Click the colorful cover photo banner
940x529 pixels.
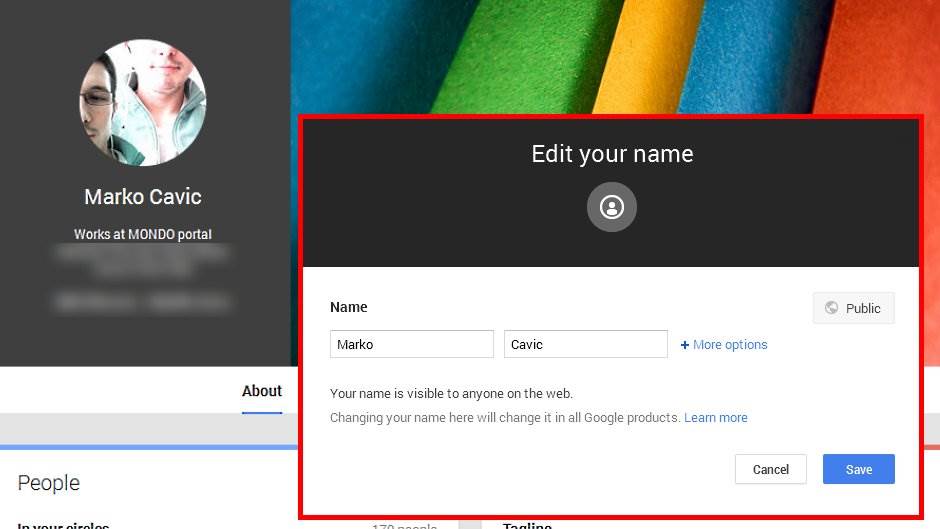600,55
